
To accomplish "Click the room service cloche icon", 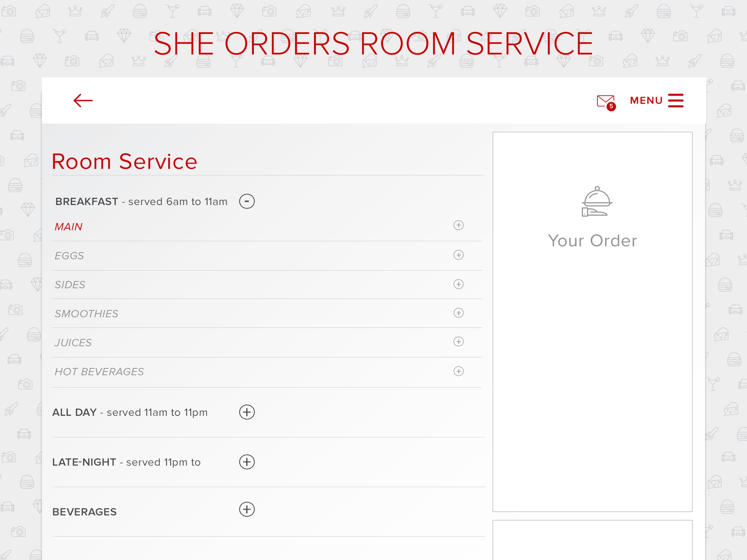I will 596,202.
